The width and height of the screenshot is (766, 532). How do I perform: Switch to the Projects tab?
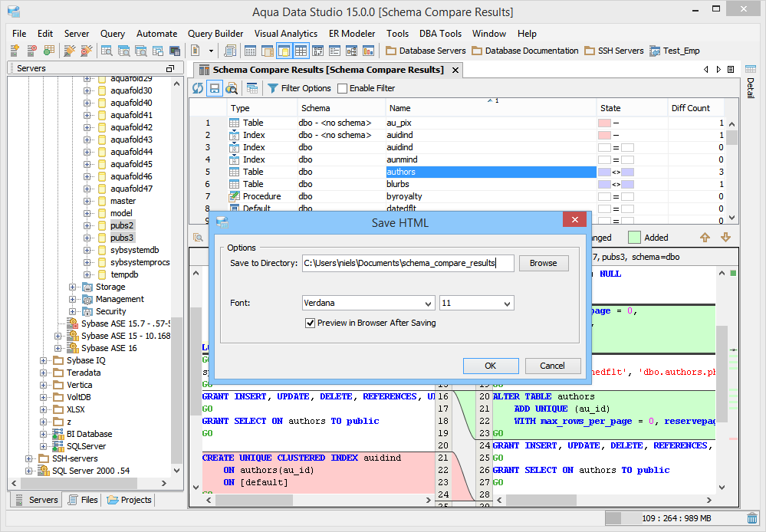click(130, 500)
